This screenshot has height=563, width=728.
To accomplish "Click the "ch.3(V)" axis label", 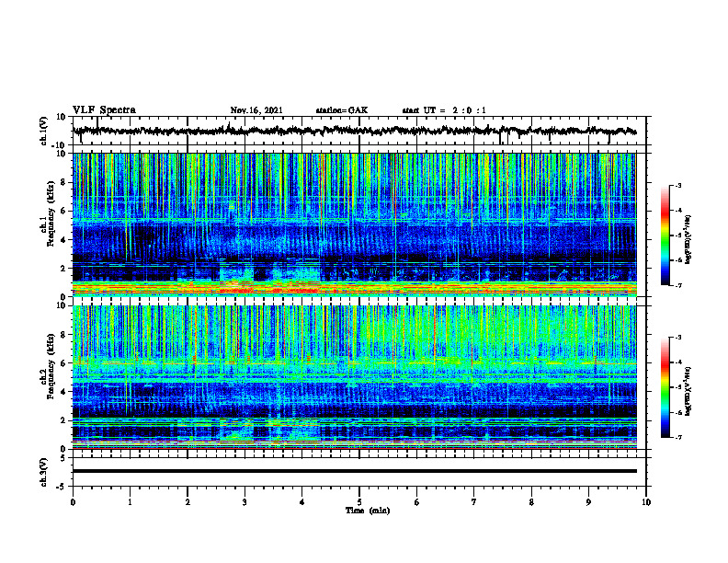I will coord(44,472).
